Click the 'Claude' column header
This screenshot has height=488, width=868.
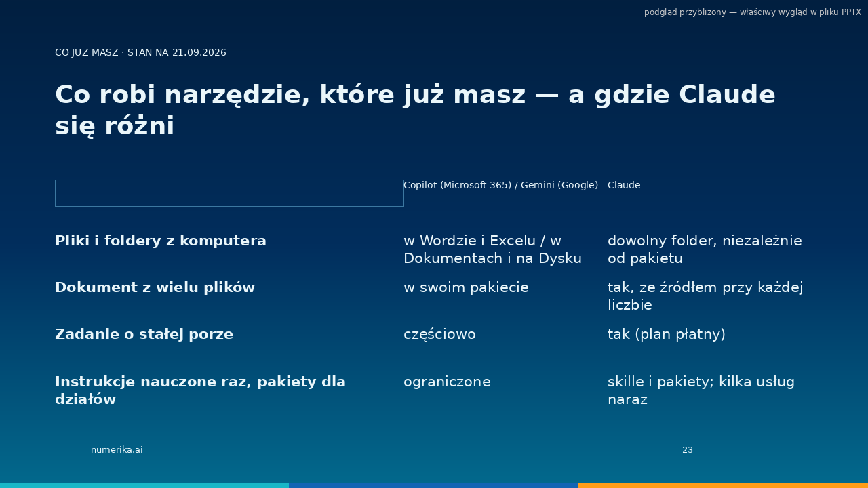pyautogui.click(x=624, y=185)
